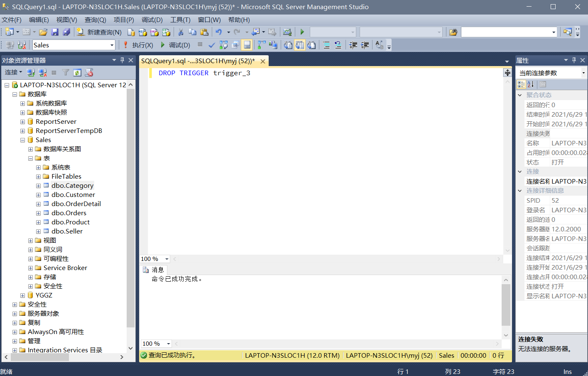Viewport: 588px width, 376px height.
Task: Click Connect Object Explorer icon
Action: click(x=31, y=73)
